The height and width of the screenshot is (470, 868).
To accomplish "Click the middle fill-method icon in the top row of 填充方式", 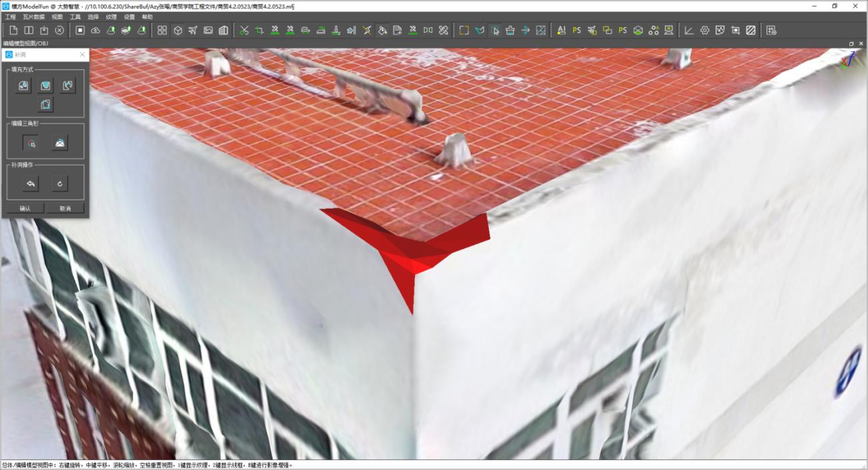I will (x=45, y=85).
